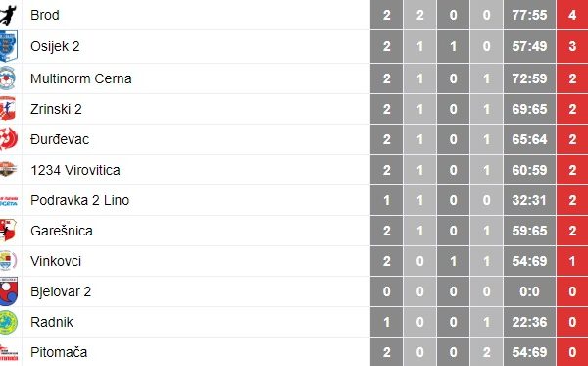Click the Brod handball player logo
The width and height of the screenshot is (588, 366).
[x=8, y=15]
